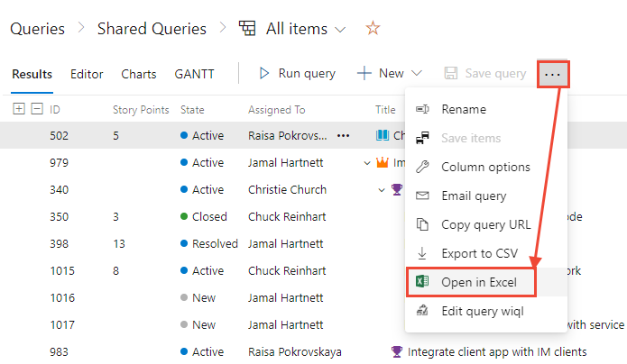The image size is (627, 364).
Task: Switch to the Charts tab
Action: (139, 74)
